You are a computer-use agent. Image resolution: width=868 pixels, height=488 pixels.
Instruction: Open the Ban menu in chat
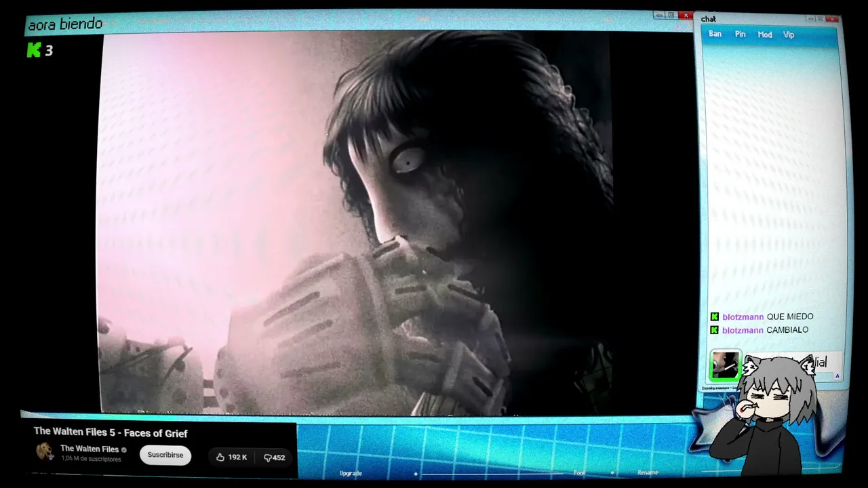point(715,34)
